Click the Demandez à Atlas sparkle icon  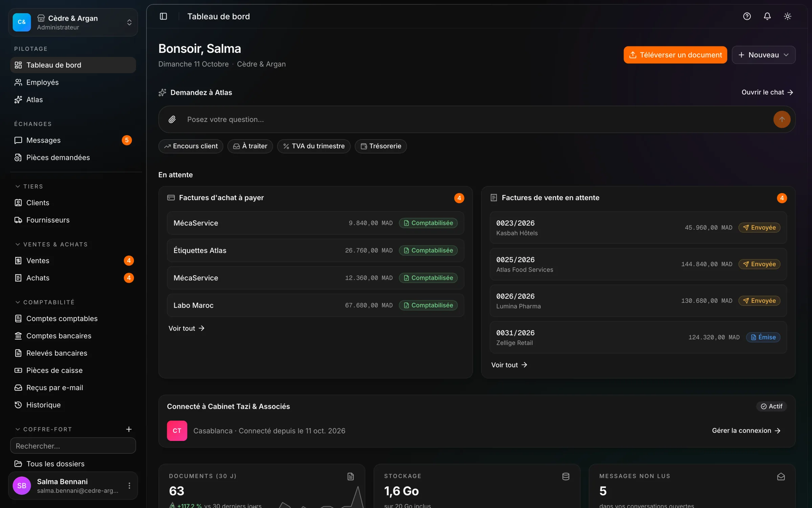point(162,92)
